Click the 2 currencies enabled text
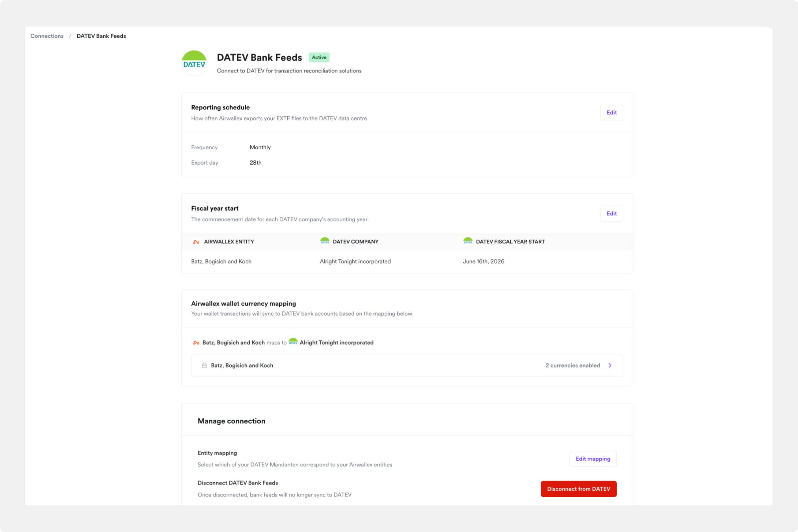798x532 pixels. click(x=573, y=365)
